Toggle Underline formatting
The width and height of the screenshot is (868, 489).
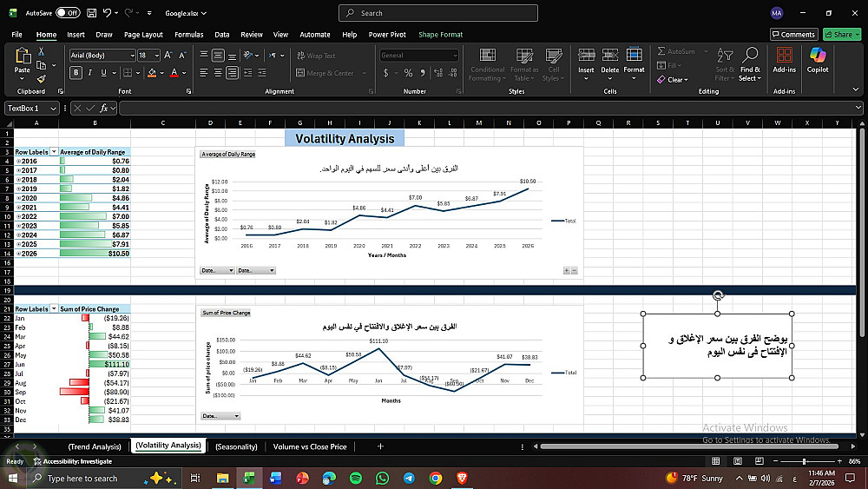pyautogui.click(x=103, y=73)
